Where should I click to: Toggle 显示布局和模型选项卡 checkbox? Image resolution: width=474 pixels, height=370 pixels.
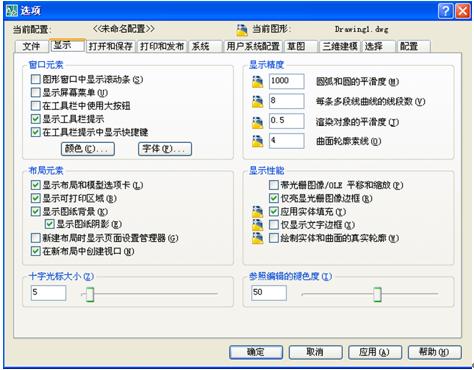click(x=35, y=185)
